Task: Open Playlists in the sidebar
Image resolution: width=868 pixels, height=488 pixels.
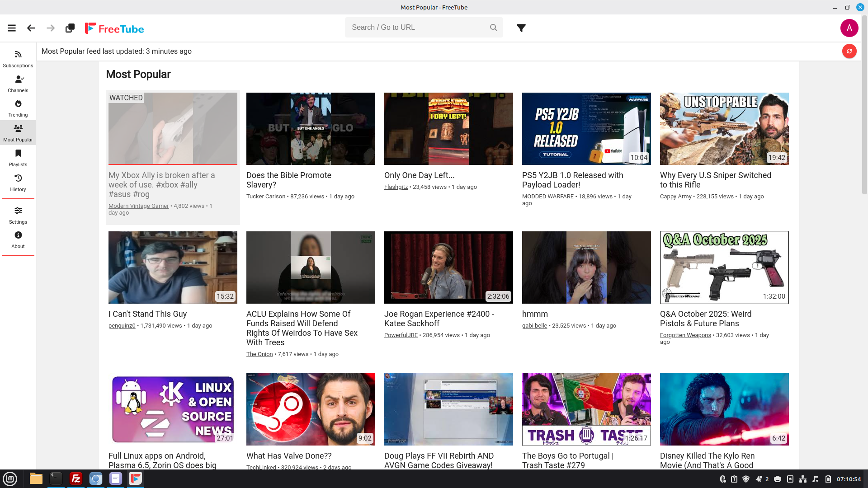Action: click(18, 158)
